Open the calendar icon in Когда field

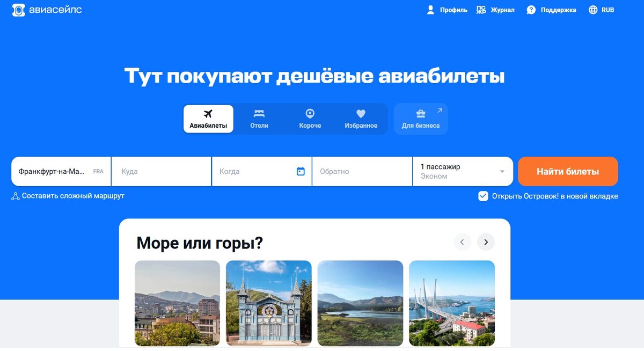301,171
